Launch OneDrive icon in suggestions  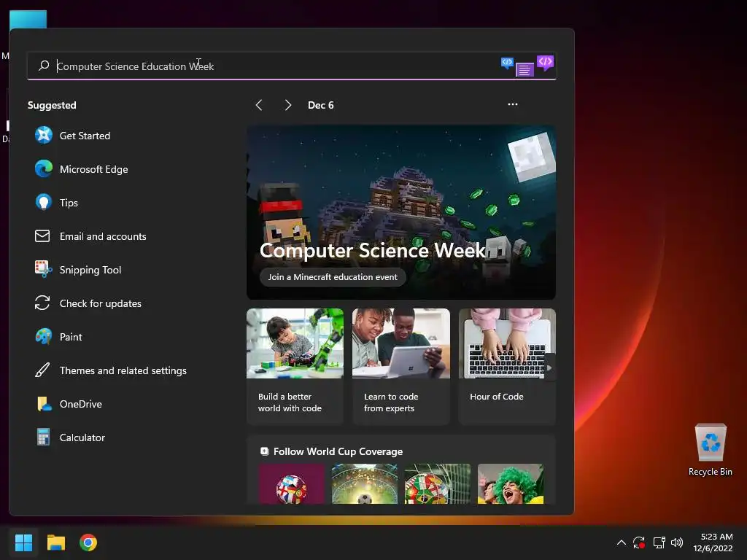[x=44, y=404]
